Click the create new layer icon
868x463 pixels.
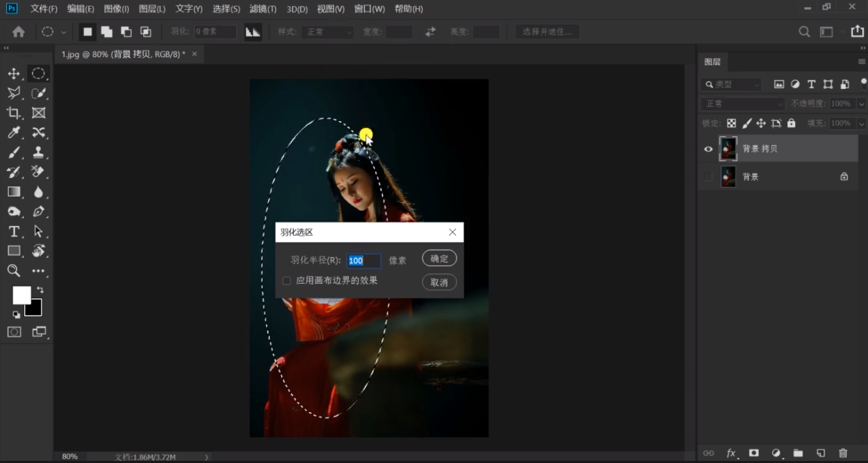(x=821, y=453)
